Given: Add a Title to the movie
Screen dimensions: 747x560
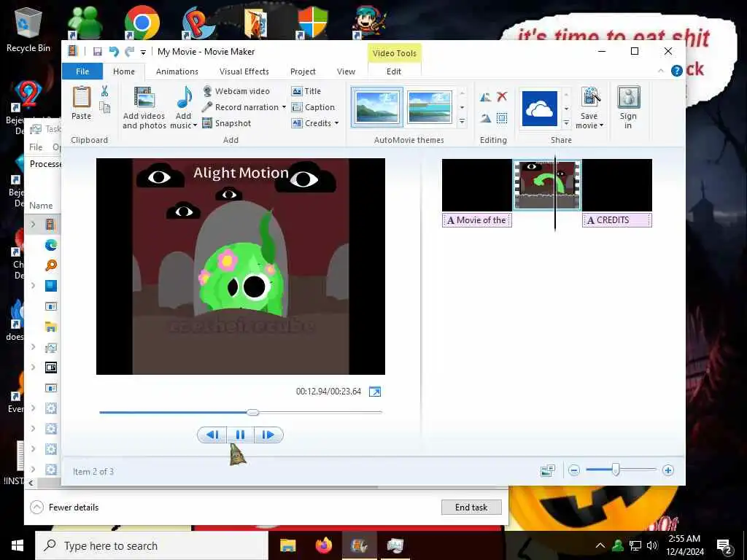Looking at the screenshot, I should click(306, 91).
